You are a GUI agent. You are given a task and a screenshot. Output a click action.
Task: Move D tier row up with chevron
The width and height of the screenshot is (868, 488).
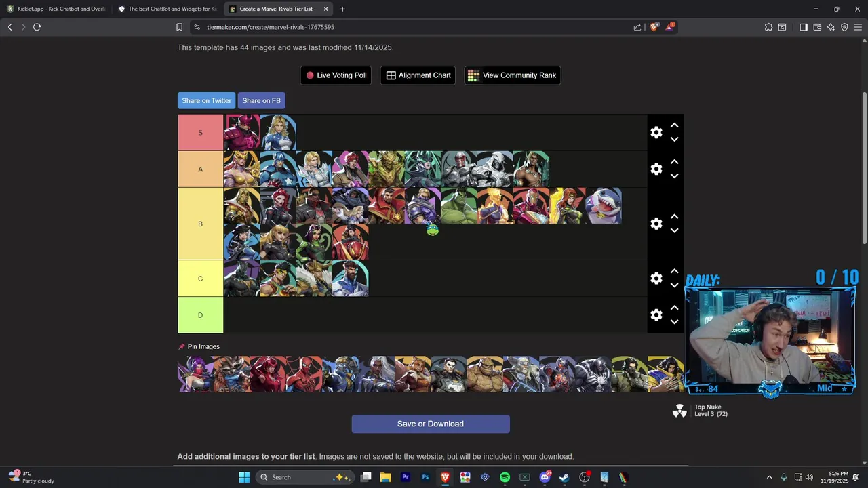[674, 308]
